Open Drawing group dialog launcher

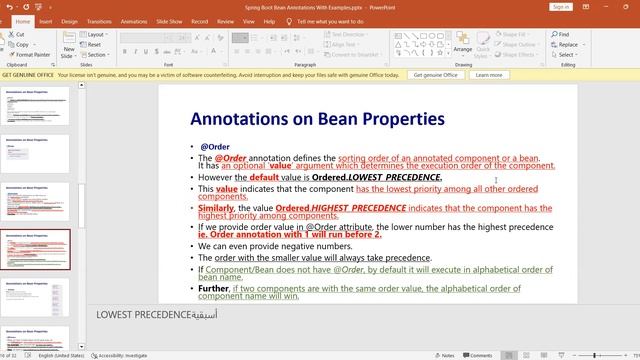coord(542,65)
